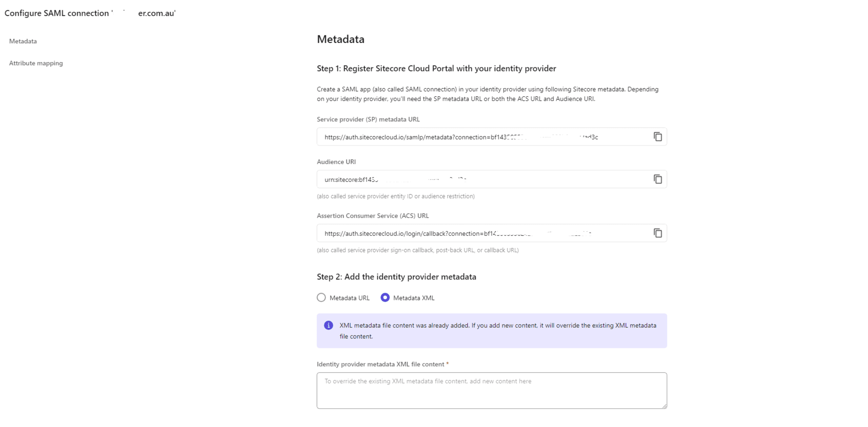
Task: Click inside the Audience URI field
Action: point(475,179)
